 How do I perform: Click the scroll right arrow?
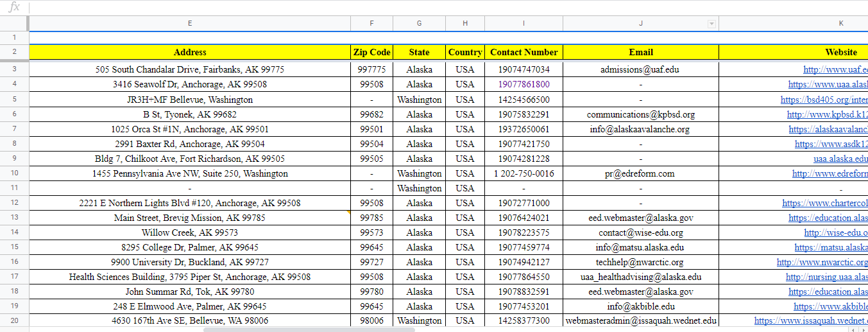862,329
